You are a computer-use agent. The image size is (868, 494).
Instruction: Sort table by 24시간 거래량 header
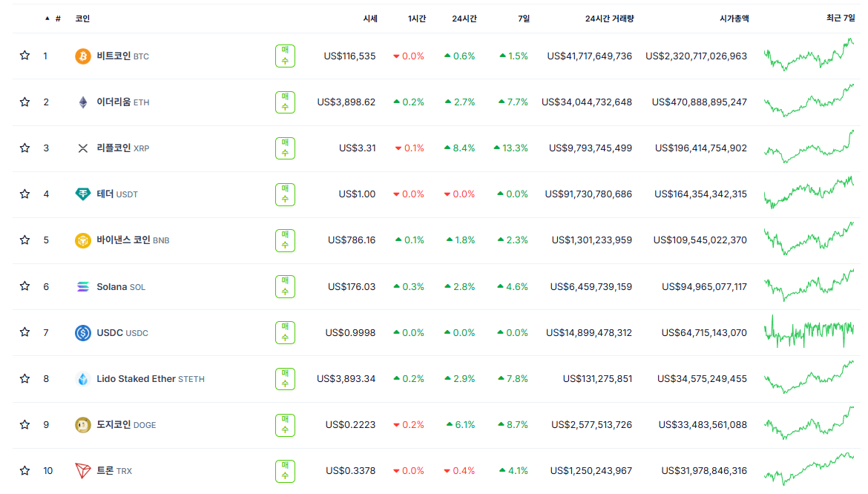(609, 19)
